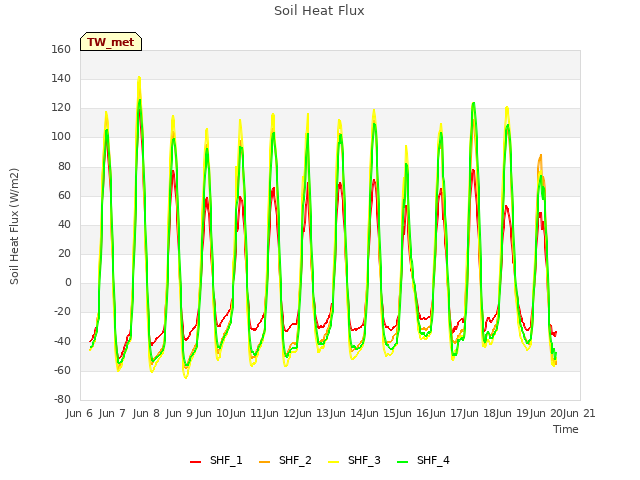The width and height of the screenshot is (640, 480).
Task: Click the Time axis label
Action: (566, 429)
